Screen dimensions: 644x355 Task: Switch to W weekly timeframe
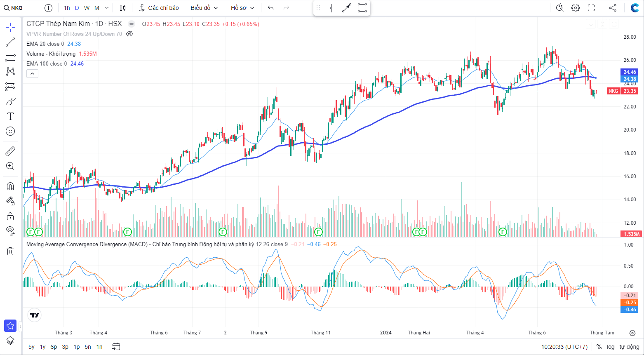click(x=87, y=8)
